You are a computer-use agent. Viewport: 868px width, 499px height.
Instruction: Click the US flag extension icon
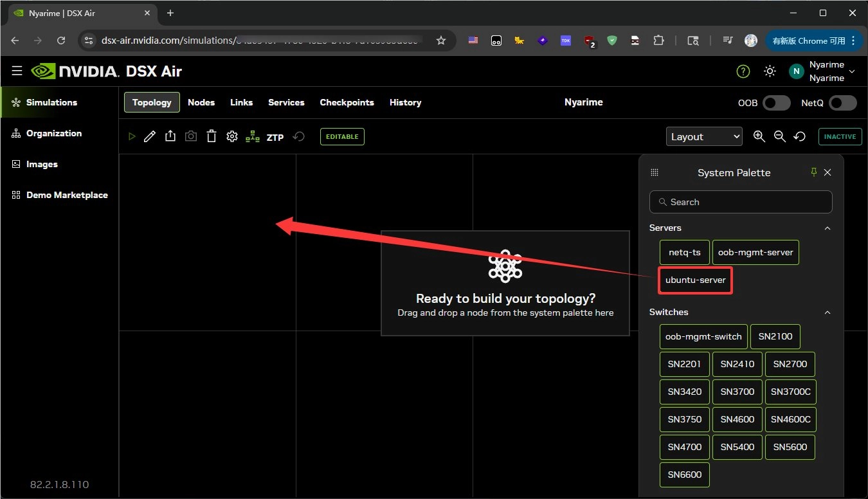[473, 41]
